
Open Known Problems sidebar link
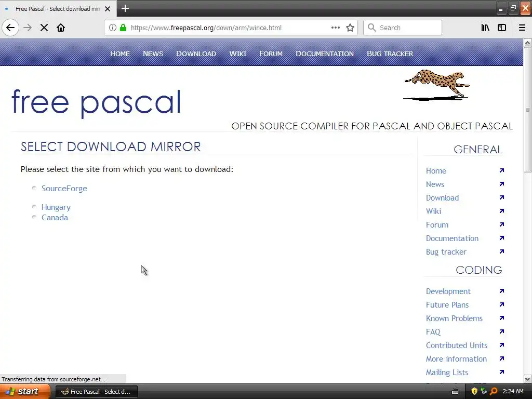(454, 318)
